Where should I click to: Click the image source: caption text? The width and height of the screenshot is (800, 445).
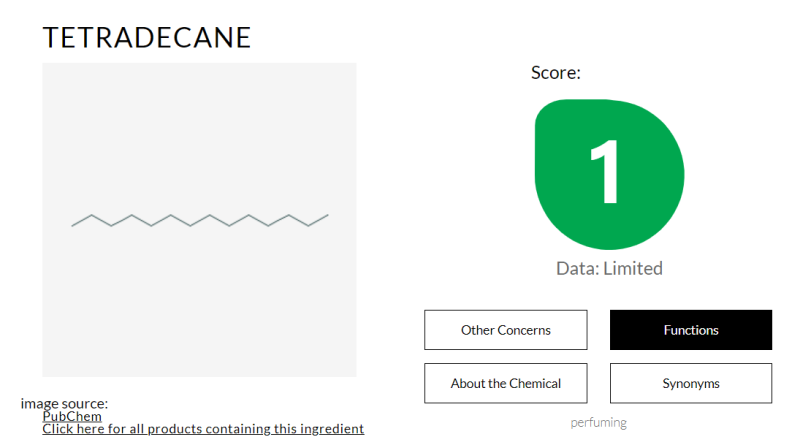pos(64,403)
